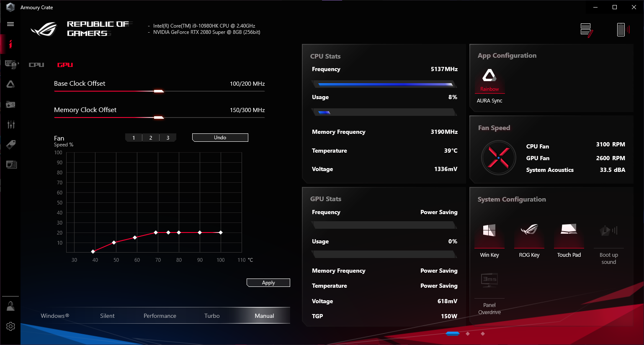
Task: Open Featured deals tag icon
Action: pos(11,144)
